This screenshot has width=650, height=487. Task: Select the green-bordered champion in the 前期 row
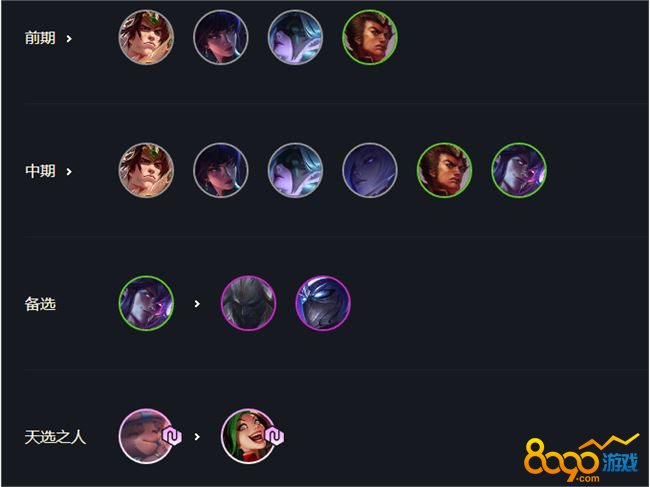[x=370, y=37]
